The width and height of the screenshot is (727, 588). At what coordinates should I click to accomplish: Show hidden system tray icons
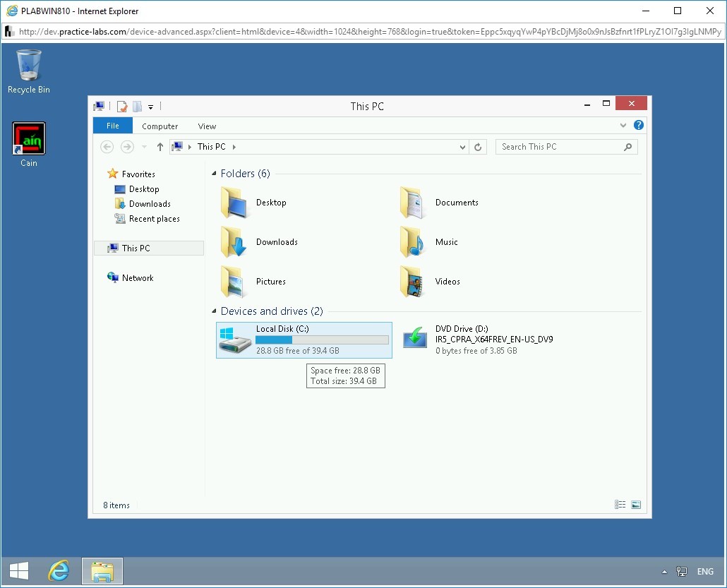point(664,572)
